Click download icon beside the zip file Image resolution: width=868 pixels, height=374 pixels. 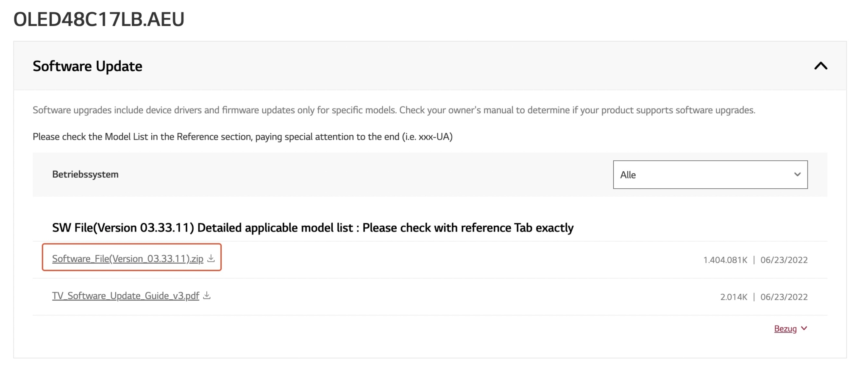tap(211, 258)
